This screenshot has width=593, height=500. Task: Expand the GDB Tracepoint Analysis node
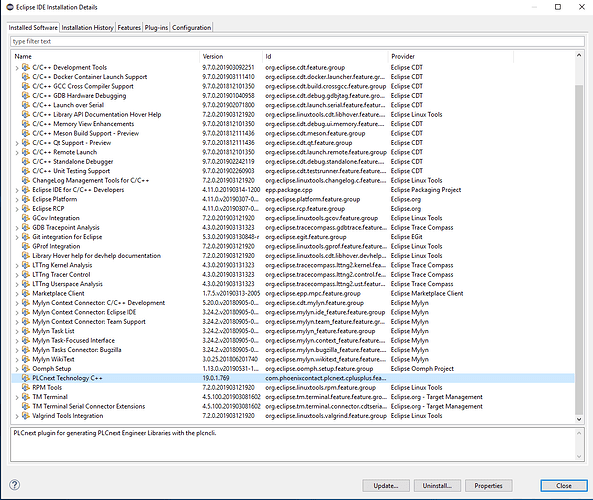coord(17,228)
